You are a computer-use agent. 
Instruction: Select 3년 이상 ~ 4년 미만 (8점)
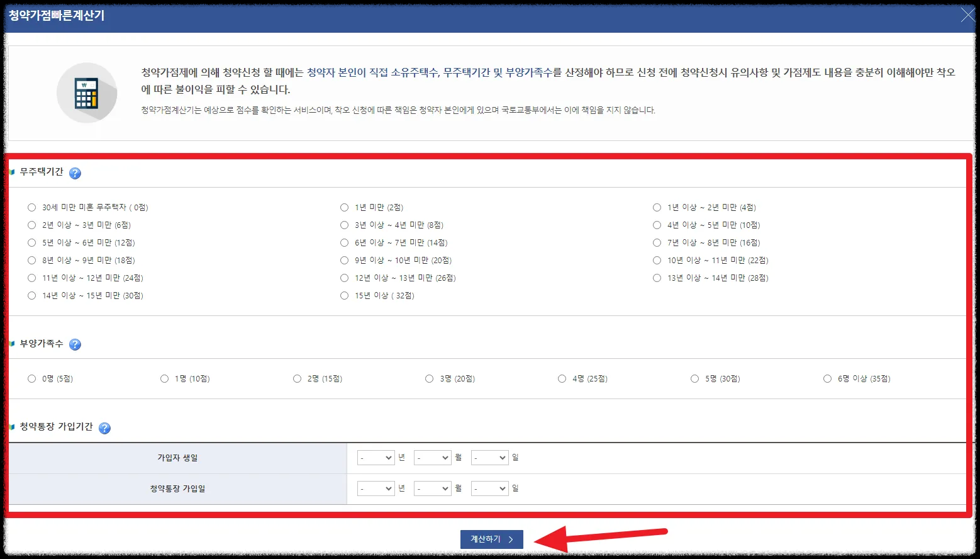(x=344, y=225)
